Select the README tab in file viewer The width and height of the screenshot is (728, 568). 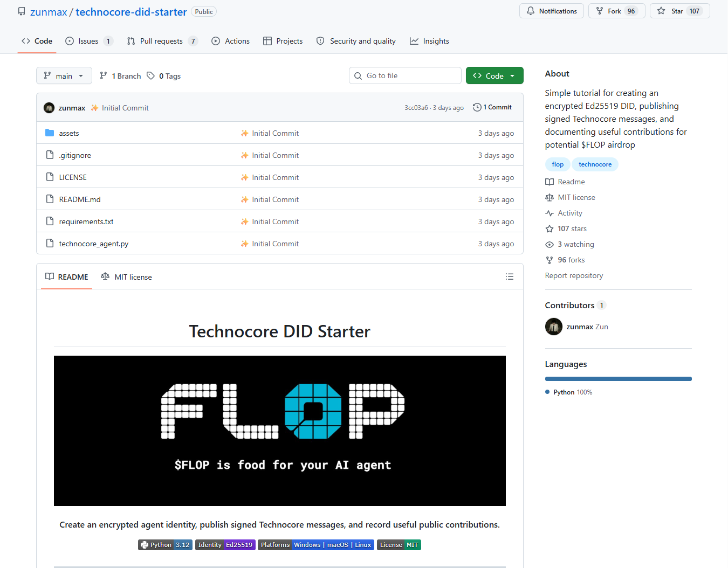pos(67,277)
